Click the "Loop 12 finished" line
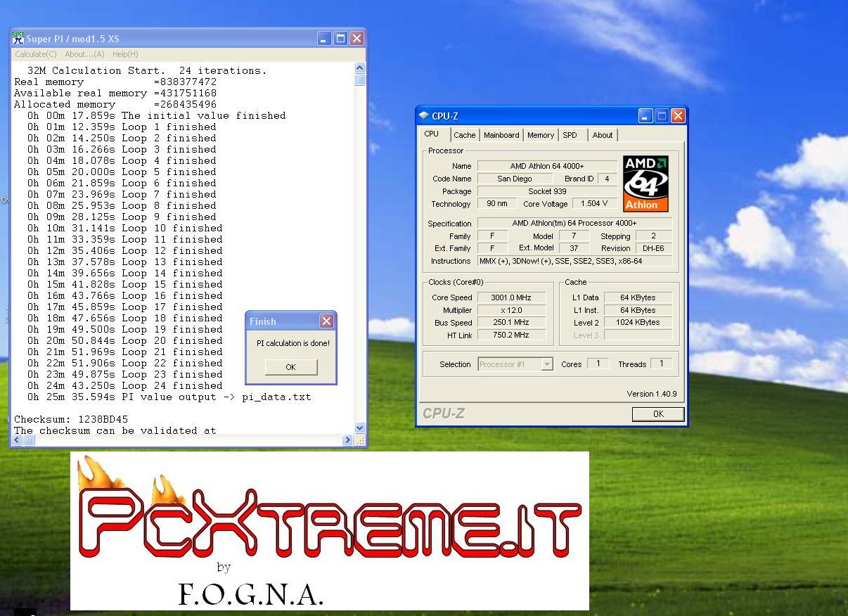Image resolution: width=848 pixels, height=616 pixels. pos(125,250)
